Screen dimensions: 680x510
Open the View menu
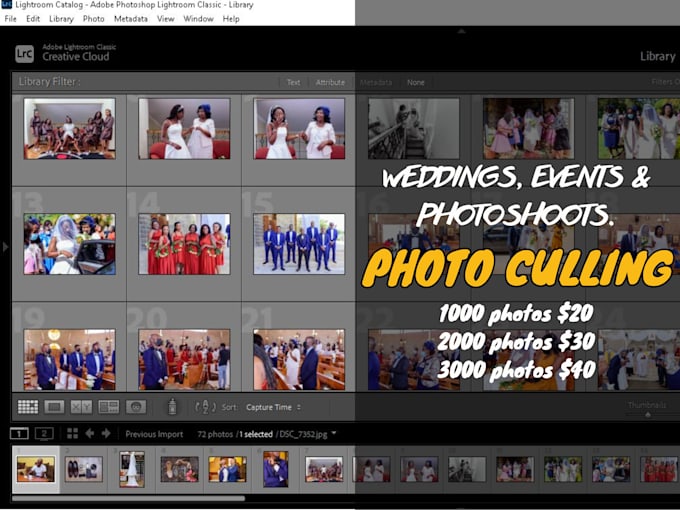[165, 19]
